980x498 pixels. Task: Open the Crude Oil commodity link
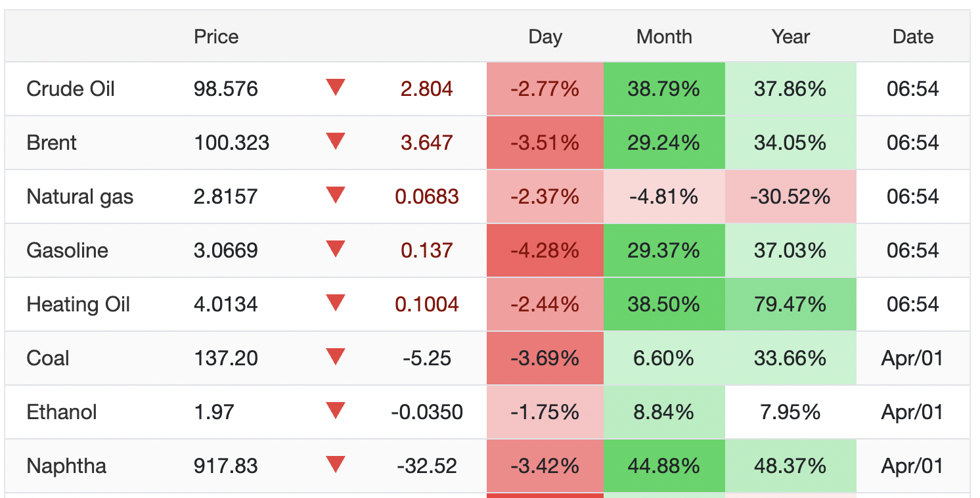click(x=70, y=89)
